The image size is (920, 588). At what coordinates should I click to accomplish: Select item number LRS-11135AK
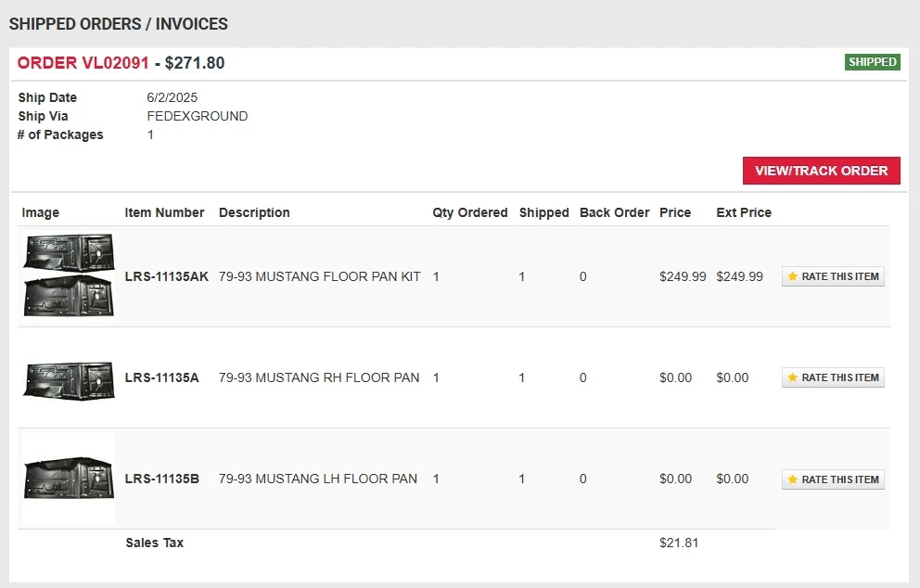point(167,276)
